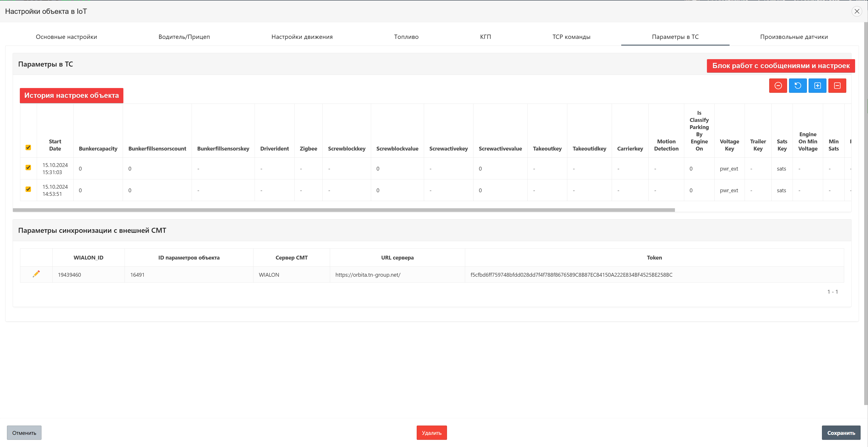Toggle the select-all checkbox in table header
Image resolution: width=868 pixels, height=447 pixels.
pyautogui.click(x=28, y=148)
